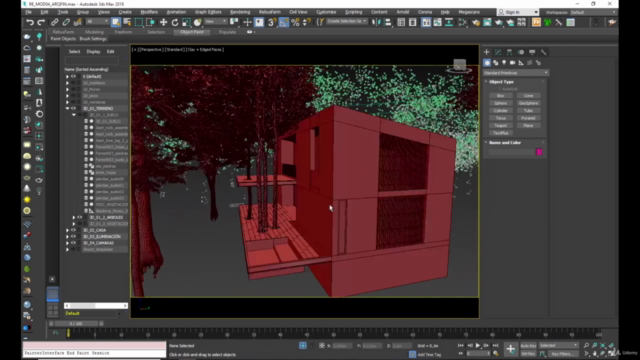Image resolution: width=640 pixels, height=360 pixels.
Task: Expand the 0 (default) layer tree
Action: (67, 76)
